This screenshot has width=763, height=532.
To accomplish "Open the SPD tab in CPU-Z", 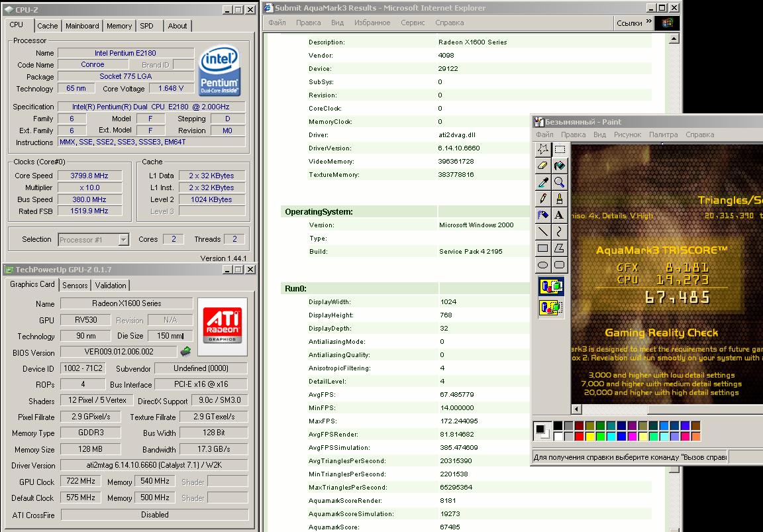I will [x=146, y=26].
